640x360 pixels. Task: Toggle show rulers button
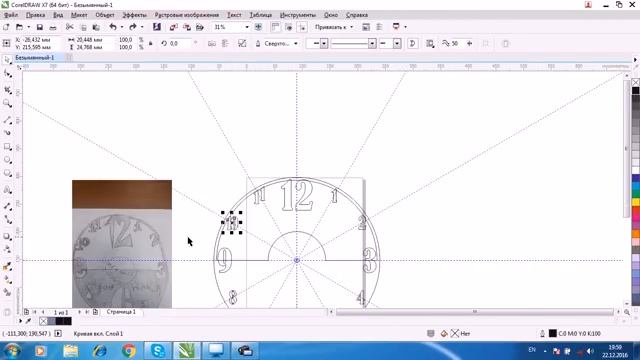(x=276, y=27)
